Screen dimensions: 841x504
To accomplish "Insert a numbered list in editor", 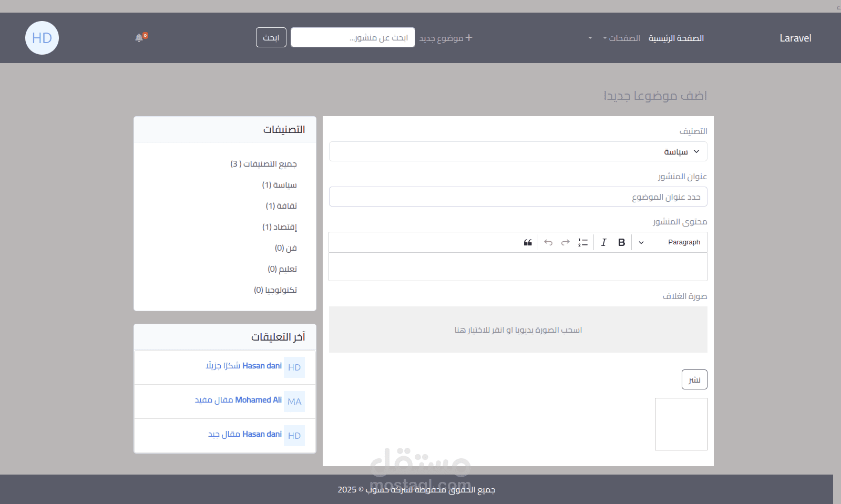I will coord(583,242).
